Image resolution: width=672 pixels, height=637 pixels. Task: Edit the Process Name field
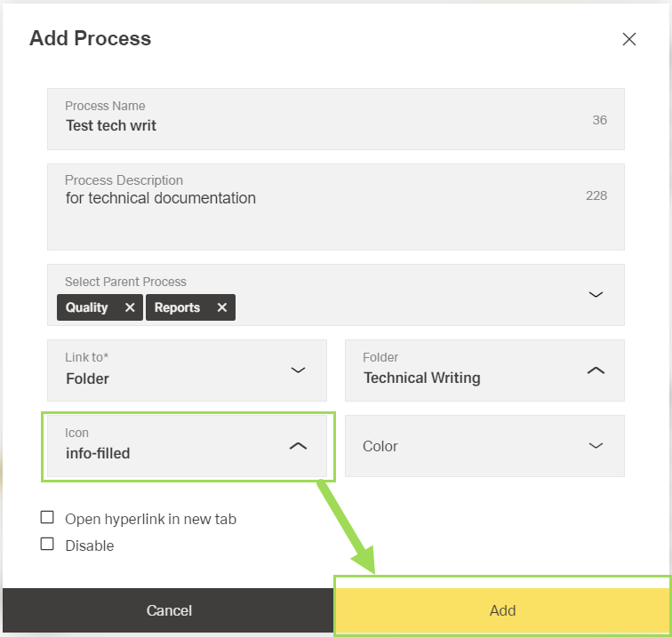[x=320, y=125]
